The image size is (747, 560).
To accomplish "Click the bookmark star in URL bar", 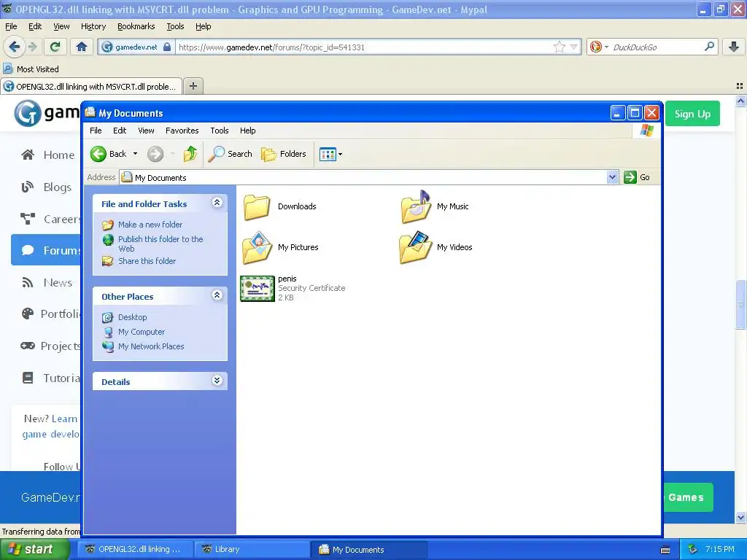I will coord(560,47).
